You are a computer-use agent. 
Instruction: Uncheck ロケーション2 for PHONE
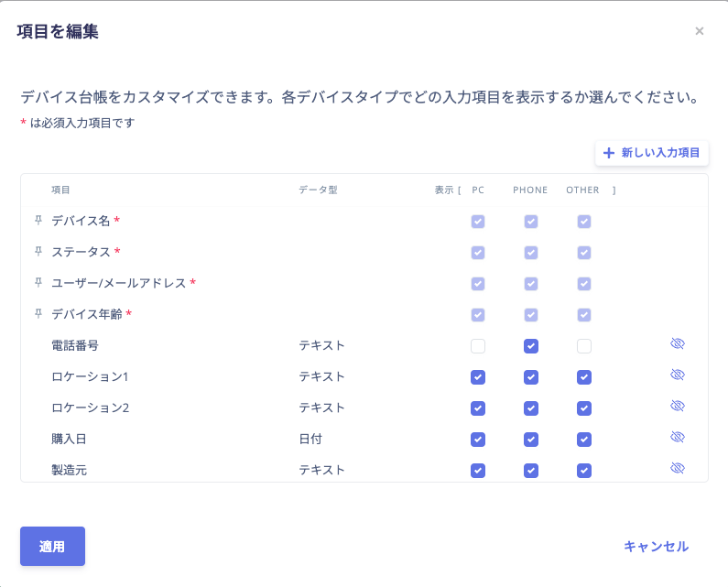531,408
